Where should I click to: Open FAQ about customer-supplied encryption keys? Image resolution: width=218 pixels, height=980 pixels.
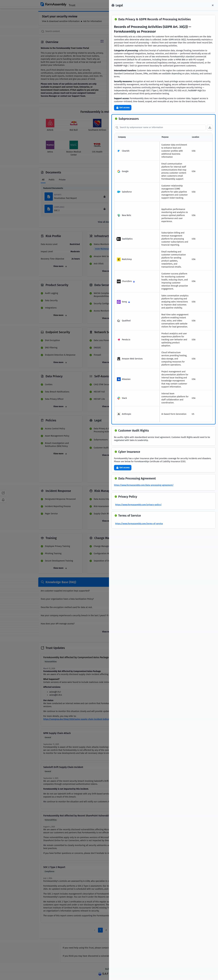tap(65, 591)
